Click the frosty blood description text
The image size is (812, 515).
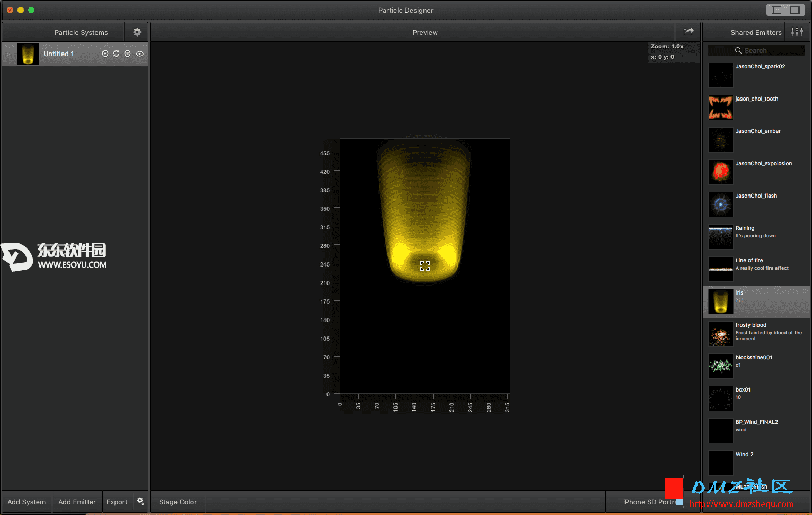click(x=769, y=335)
